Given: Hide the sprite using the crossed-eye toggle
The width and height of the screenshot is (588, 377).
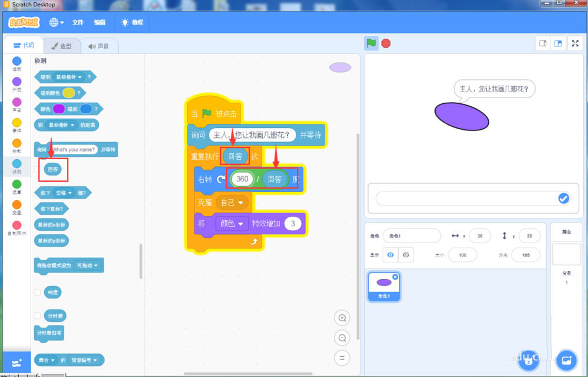Looking at the screenshot, I should pos(405,254).
